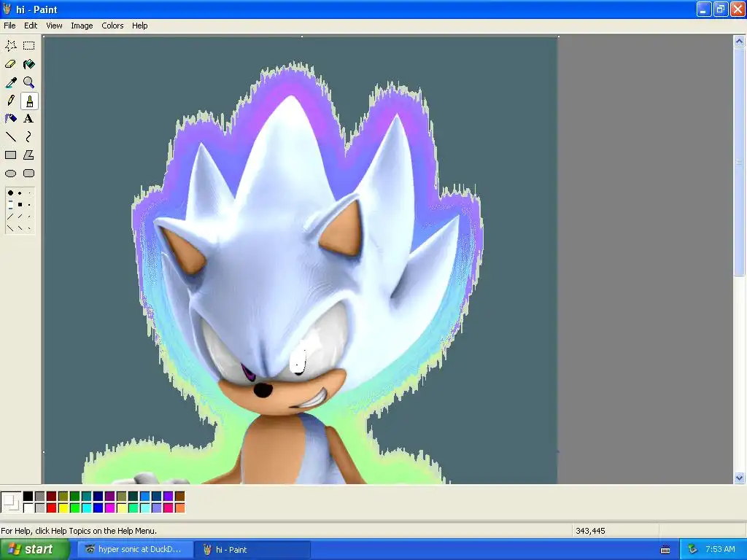Select the bright green (lime) swatch
The height and width of the screenshot is (560, 747).
point(75,508)
